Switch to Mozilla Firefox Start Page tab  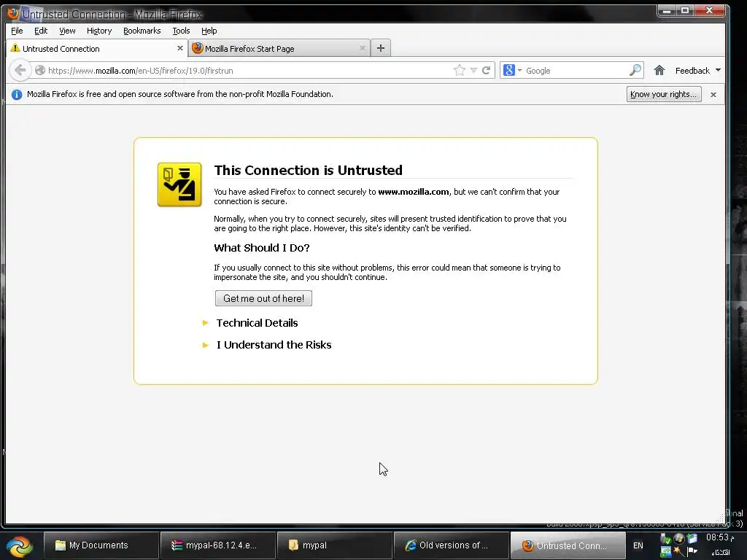[x=279, y=48]
